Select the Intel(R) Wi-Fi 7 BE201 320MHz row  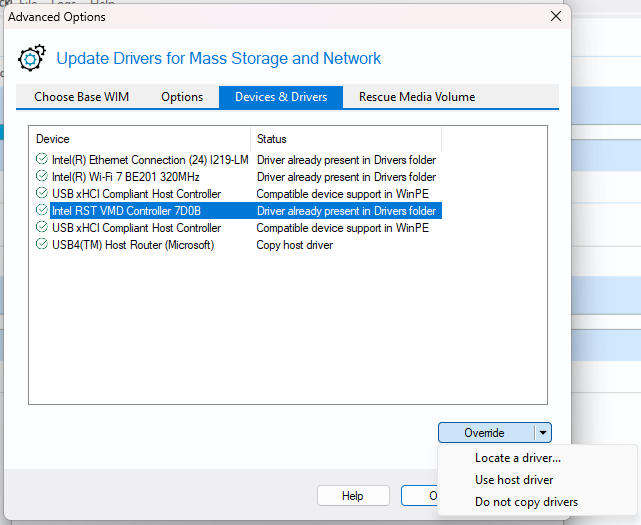point(125,177)
